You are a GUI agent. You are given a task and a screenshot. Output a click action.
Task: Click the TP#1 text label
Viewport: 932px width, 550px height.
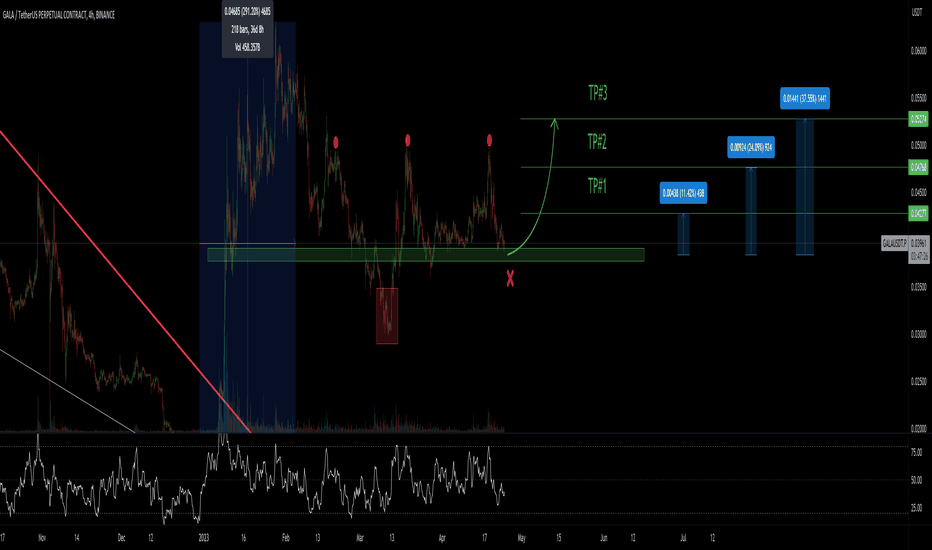pyautogui.click(x=597, y=186)
